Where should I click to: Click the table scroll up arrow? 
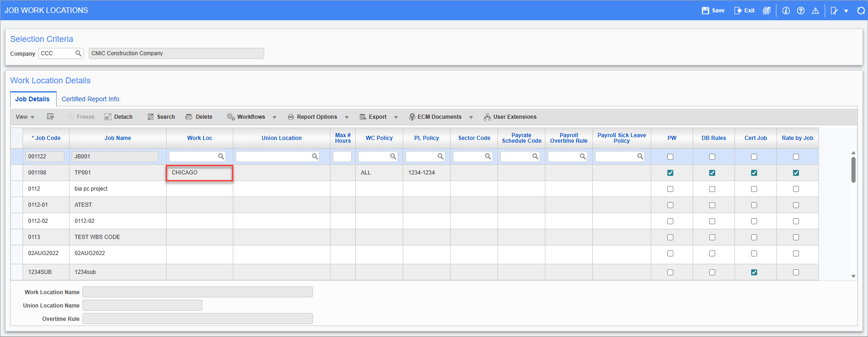(853, 153)
